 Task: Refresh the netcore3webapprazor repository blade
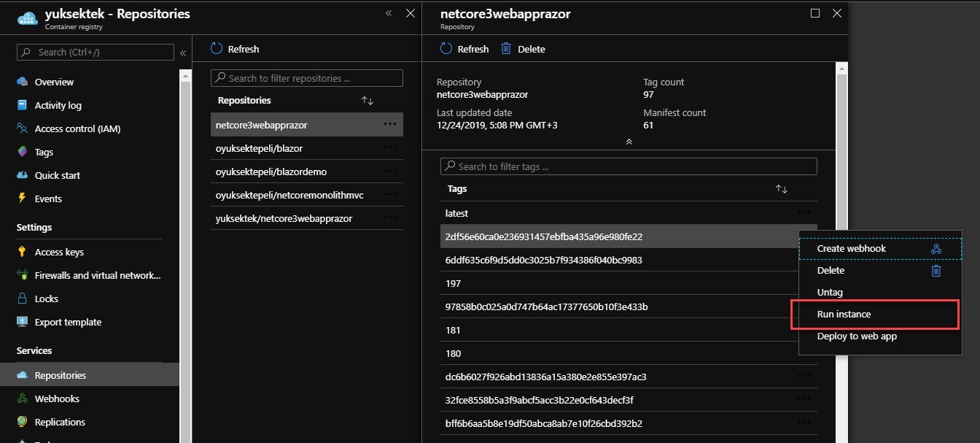pyautogui.click(x=464, y=49)
